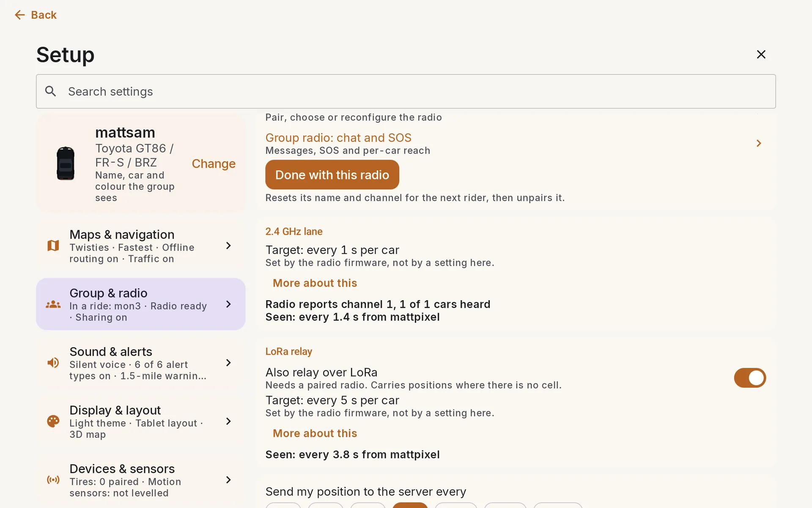Viewport: 812px width, 508px height.
Task: Open Sound & alerts settings
Action: click(x=141, y=363)
